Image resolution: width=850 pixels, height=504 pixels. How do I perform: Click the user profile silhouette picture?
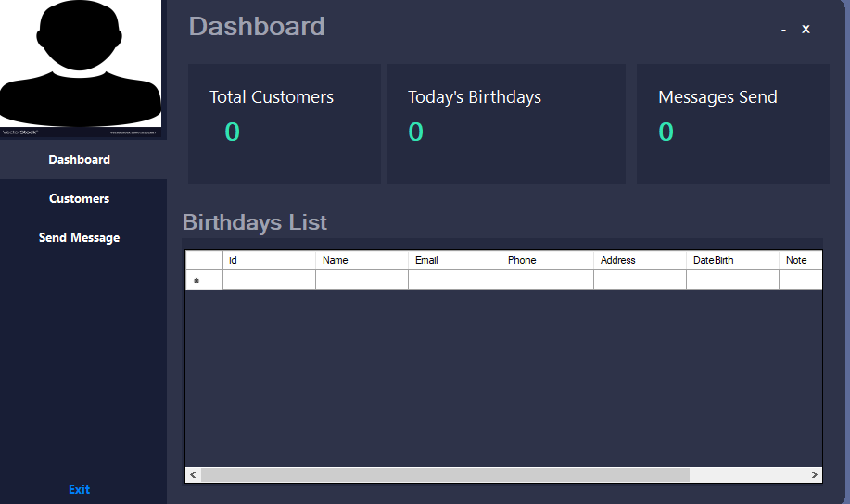pos(81,68)
